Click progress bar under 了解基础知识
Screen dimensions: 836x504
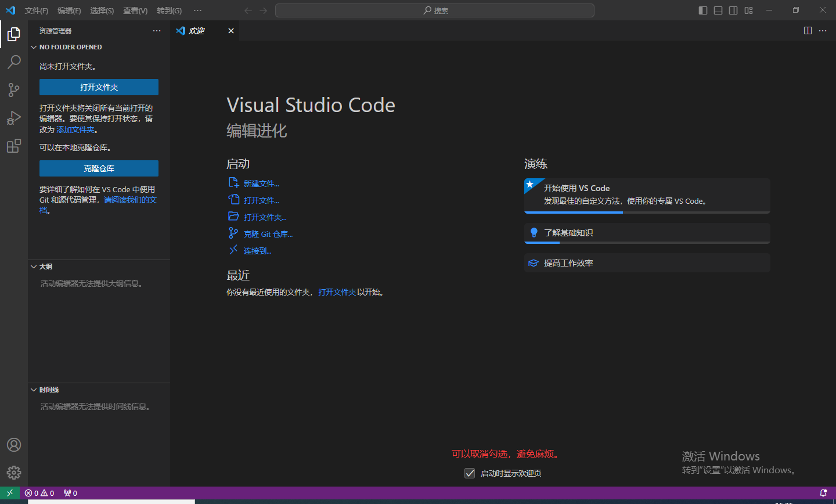pos(647,243)
